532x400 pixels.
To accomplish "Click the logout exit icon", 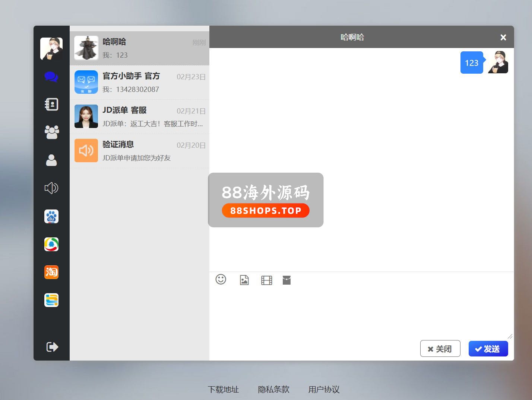I will pos(52,347).
